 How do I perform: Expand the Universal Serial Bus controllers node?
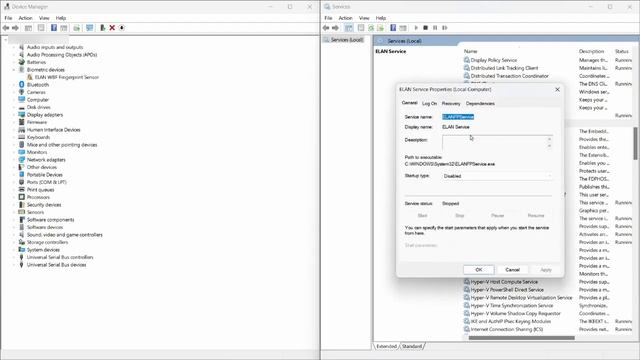(x=14, y=257)
